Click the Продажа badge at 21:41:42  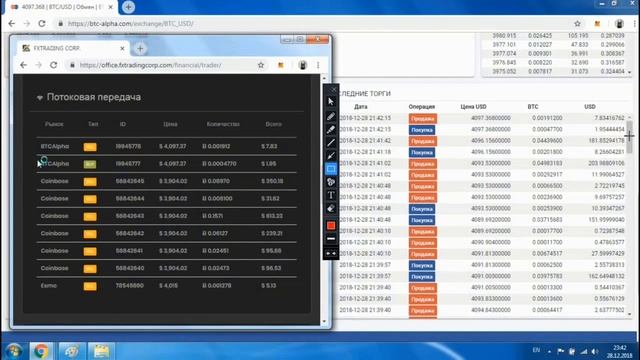422,141
